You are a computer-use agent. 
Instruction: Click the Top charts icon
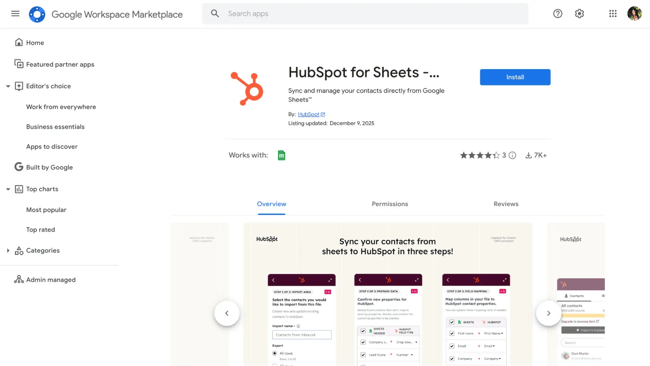coord(19,189)
